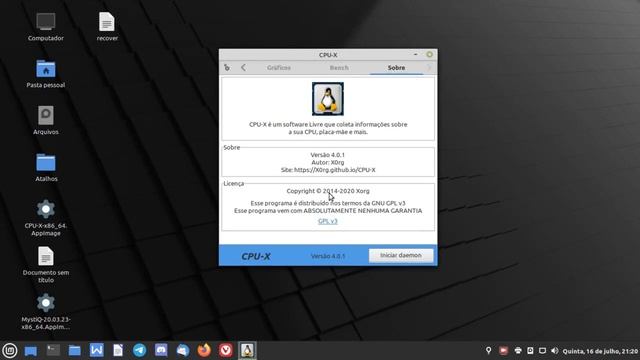The image size is (640, 360).
Task: Open the Linux Mint menu button
Action: 10,350
